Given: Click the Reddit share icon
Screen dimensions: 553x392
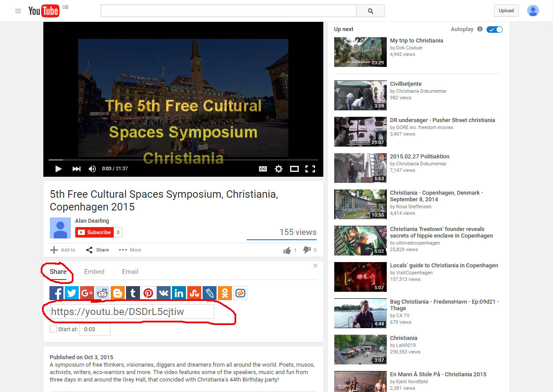Looking at the screenshot, I should (102, 293).
